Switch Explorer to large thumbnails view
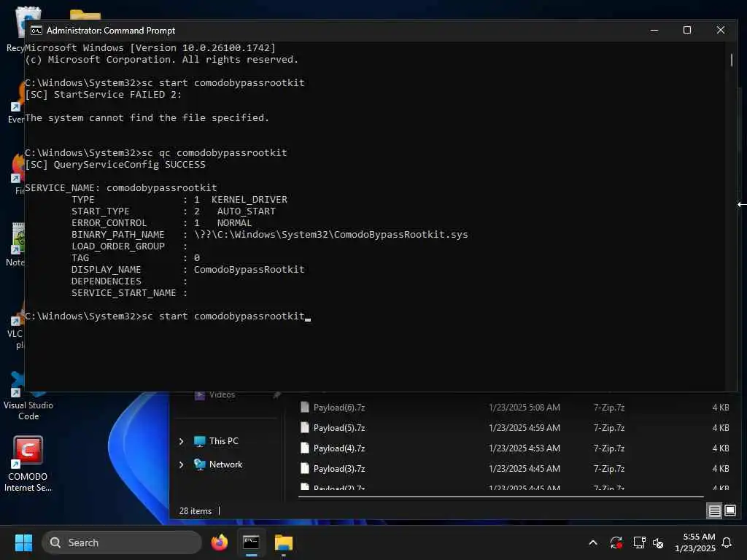The width and height of the screenshot is (747, 560). [x=729, y=511]
